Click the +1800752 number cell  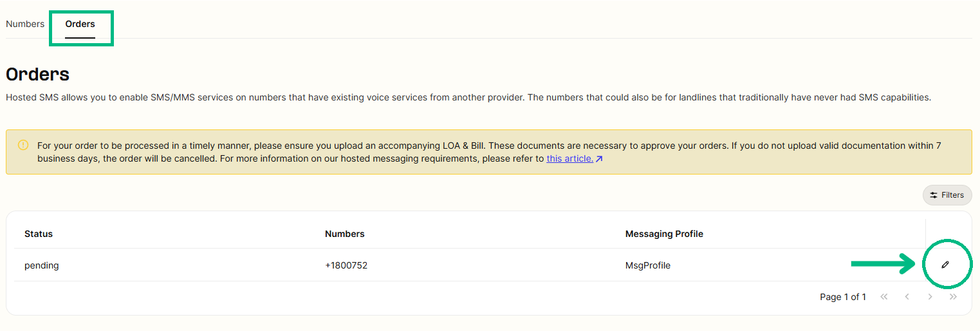pos(346,265)
